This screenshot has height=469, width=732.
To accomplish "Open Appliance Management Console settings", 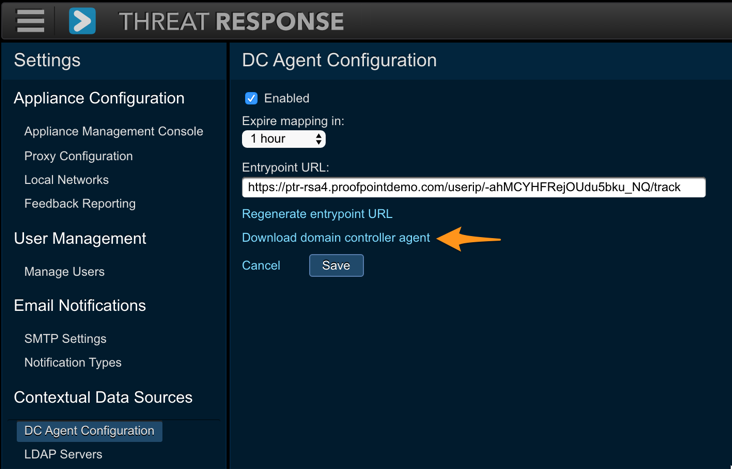I will 113,131.
